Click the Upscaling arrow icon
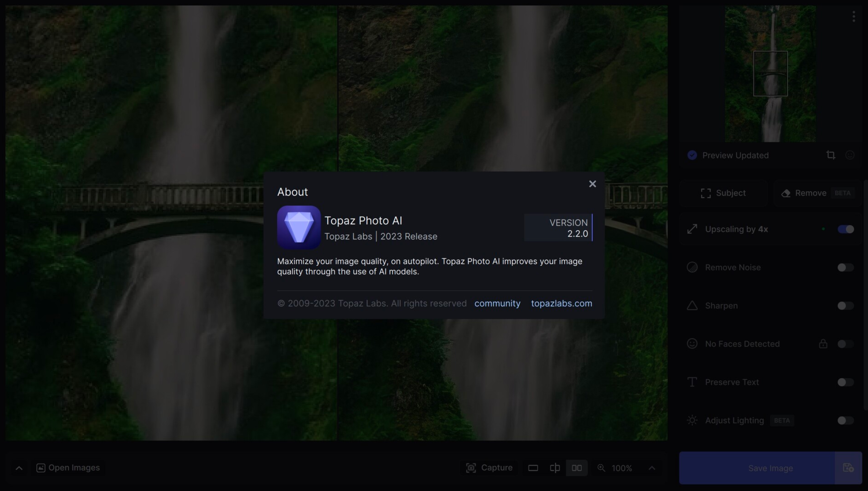This screenshot has height=491, width=868. pos(692,228)
